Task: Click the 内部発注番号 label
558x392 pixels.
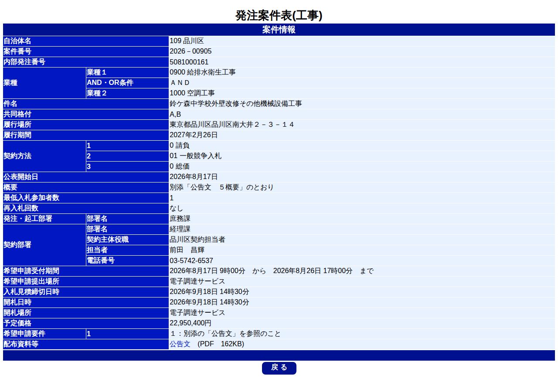Action: point(24,62)
